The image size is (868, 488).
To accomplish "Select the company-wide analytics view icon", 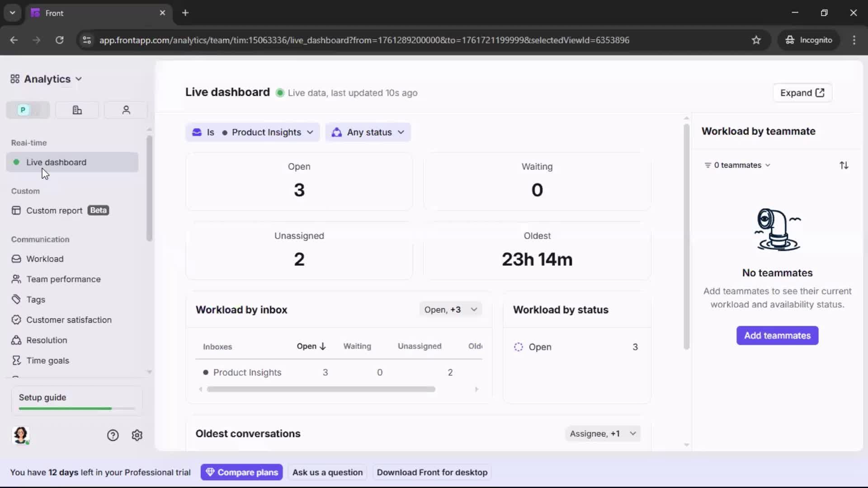I will point(77,110).
